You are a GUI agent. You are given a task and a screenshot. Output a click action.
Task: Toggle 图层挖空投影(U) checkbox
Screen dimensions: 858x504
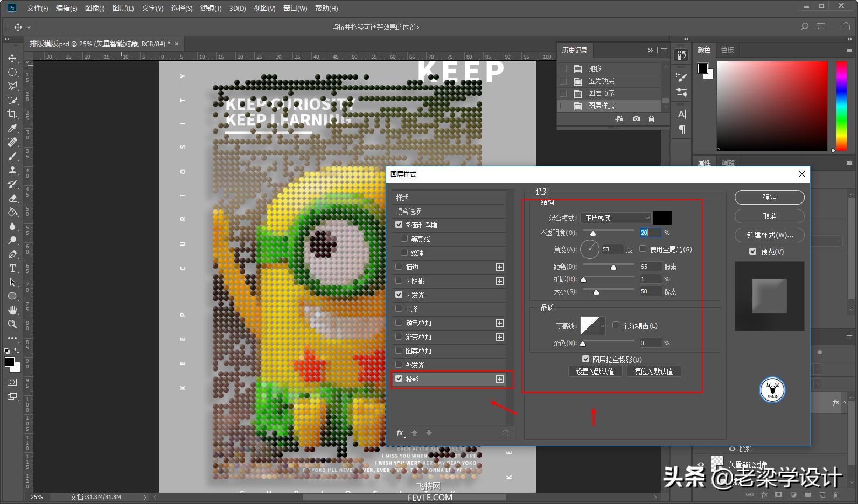click(585, 359)
